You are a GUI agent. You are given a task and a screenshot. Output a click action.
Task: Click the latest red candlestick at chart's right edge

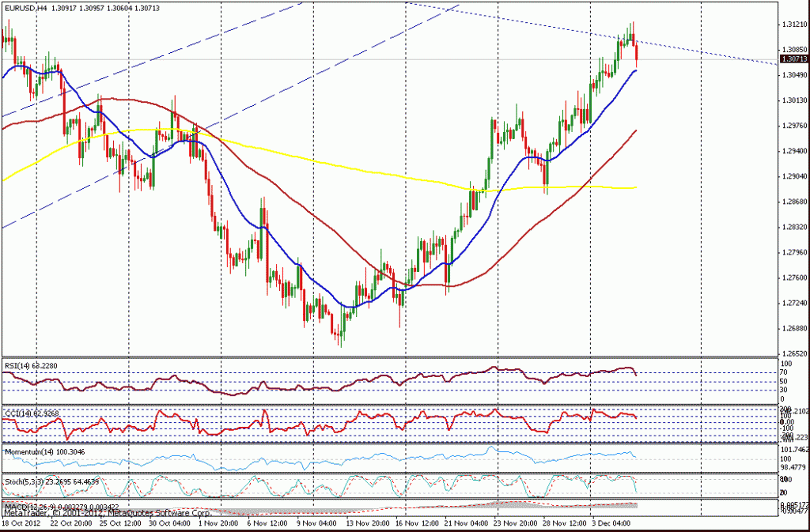(x=637, y=55)
